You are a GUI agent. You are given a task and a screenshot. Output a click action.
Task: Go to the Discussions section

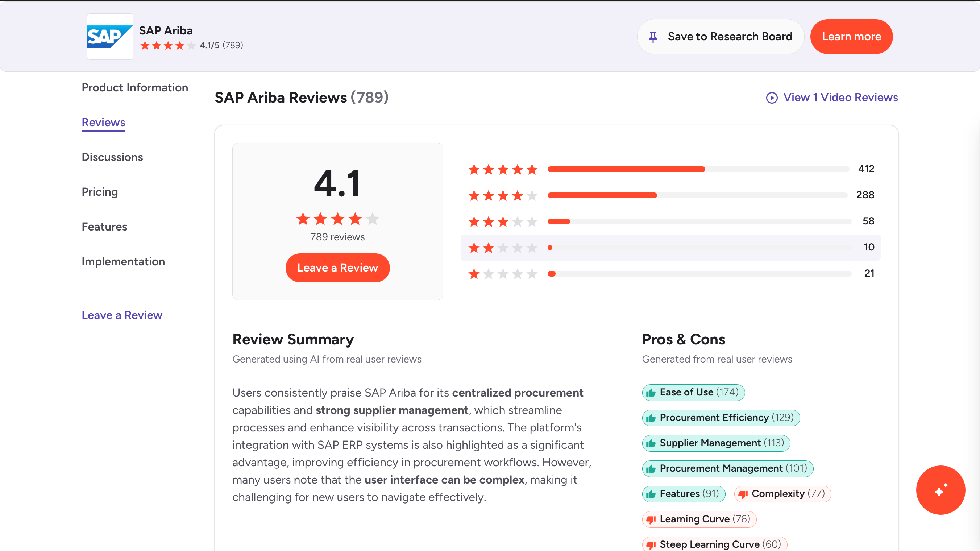tap(112, 157)
